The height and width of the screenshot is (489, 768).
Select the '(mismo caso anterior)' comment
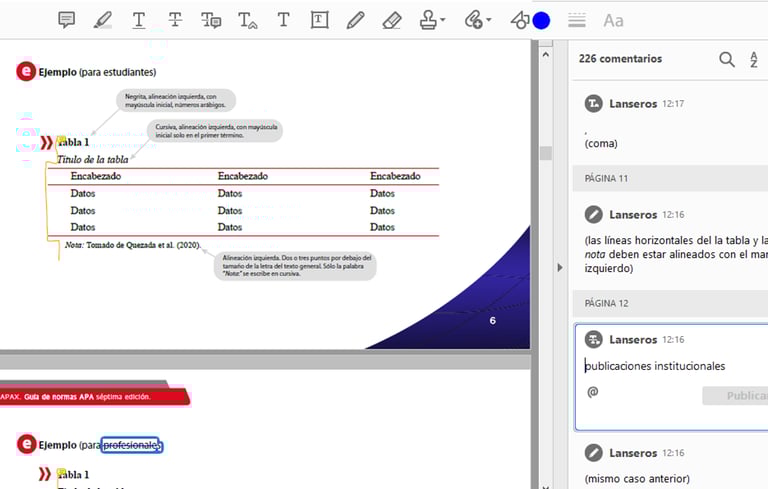tap(671, 464)
